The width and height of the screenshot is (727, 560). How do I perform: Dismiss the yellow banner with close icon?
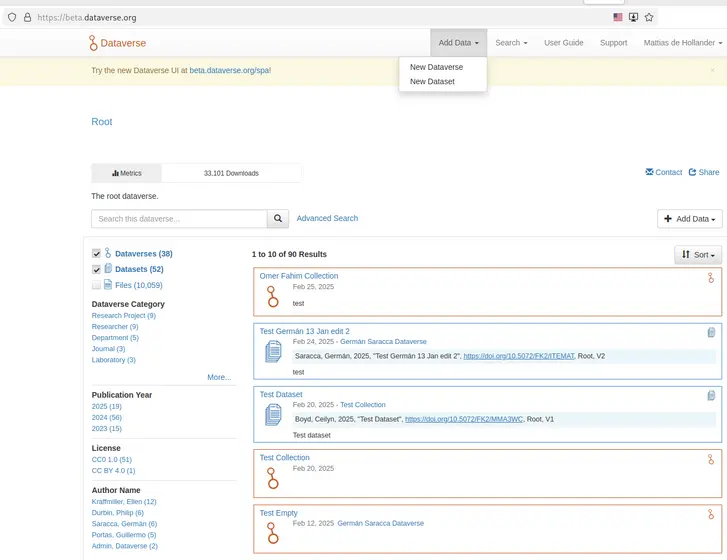pos(713,70)
